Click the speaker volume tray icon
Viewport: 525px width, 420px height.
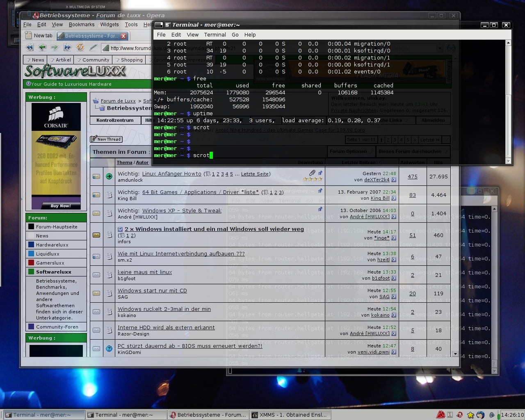tap(492, 415)
